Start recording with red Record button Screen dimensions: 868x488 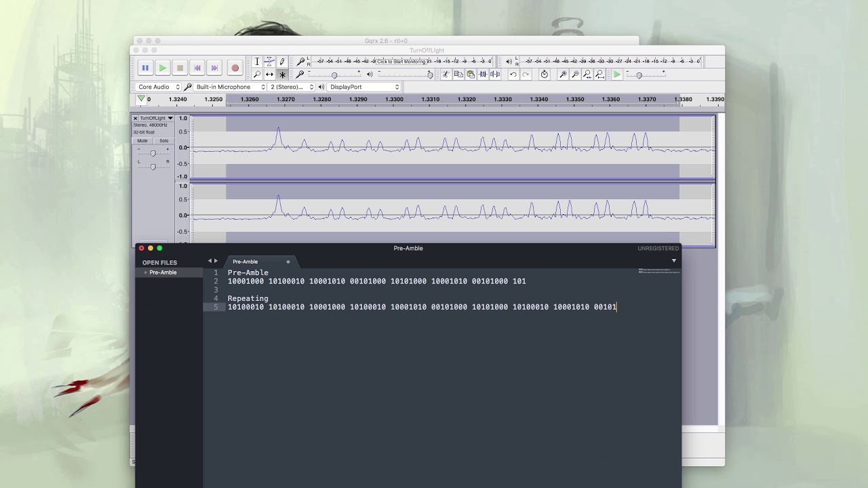pos(235,68)
